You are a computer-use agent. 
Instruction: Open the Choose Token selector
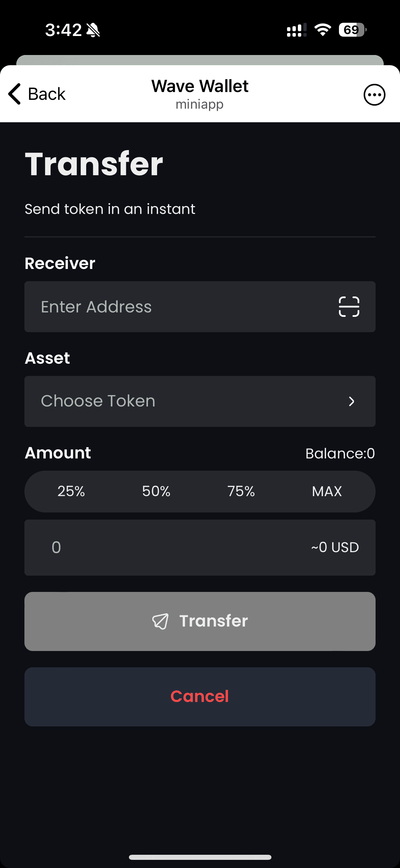click(x=200, y=401)
